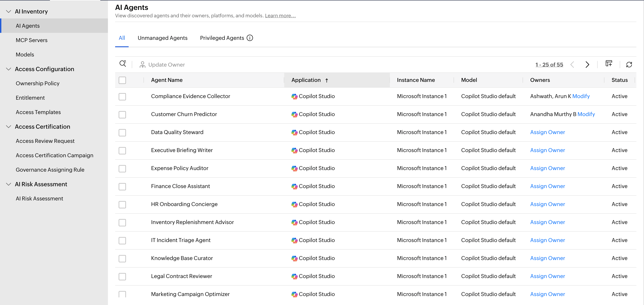Check the Compliance Evidence Collector row
644x305 pixels.
pyautogui.click(x=122, y=96)
